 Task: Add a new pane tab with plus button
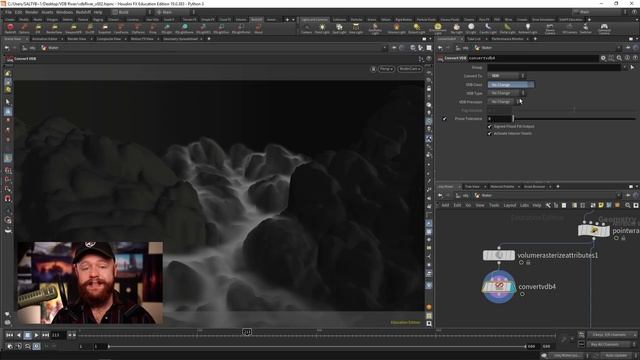209,39
